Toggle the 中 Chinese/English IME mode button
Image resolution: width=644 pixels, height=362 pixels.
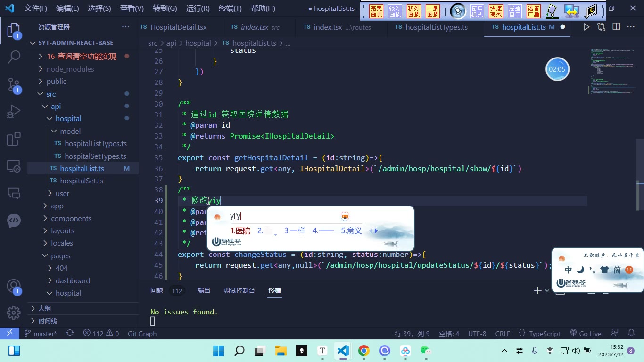coord(568,270)
